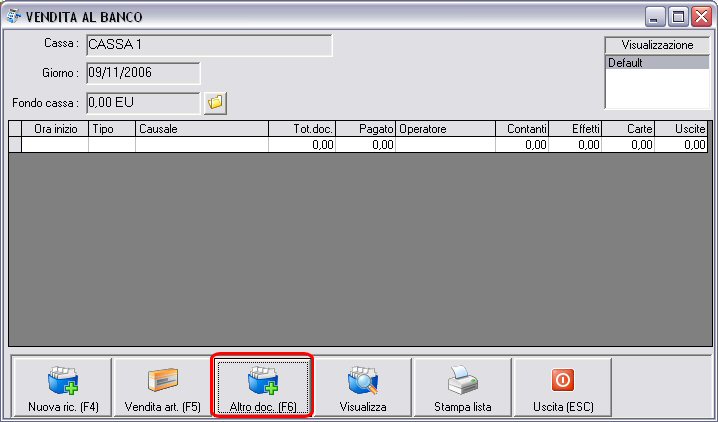Sort by Carte column header
Screen dimensions: 718x422
pos(628,129)
